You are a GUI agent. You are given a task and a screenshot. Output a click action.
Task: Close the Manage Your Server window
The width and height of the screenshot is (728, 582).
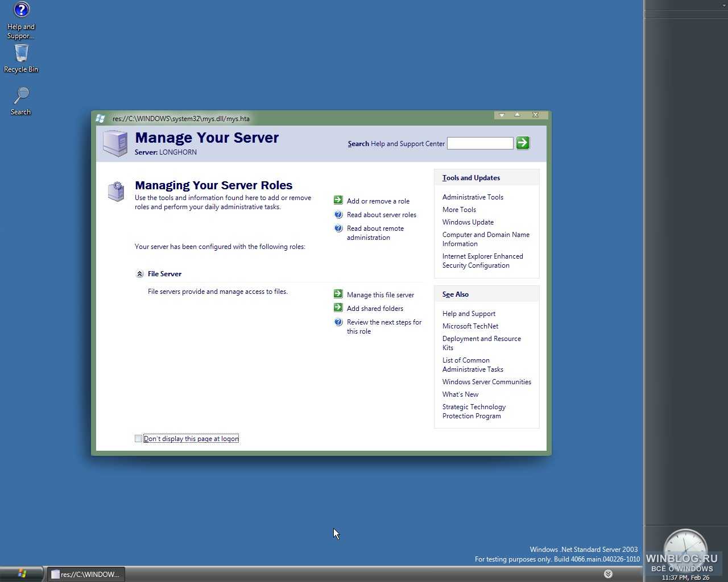tap(535, 115)
